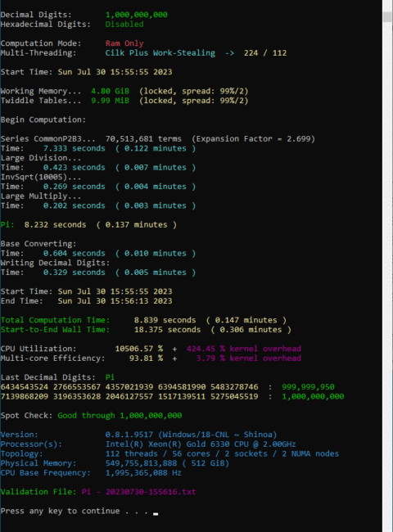The image size is (393, 532).
Task: Click the 'Large Multiply...' line
Action: point(41,196)
